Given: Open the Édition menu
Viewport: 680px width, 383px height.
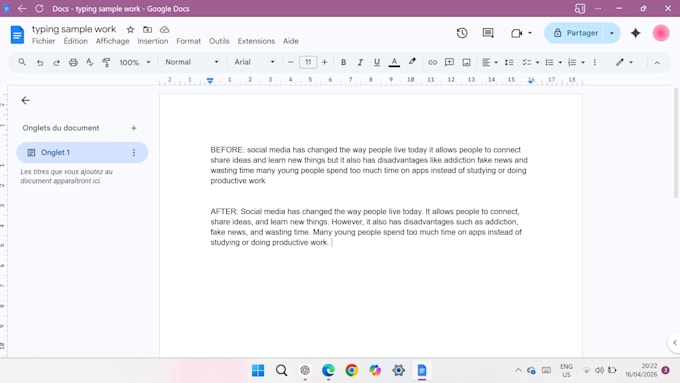Looking at the screenshot, I should (x=75, y=41).
